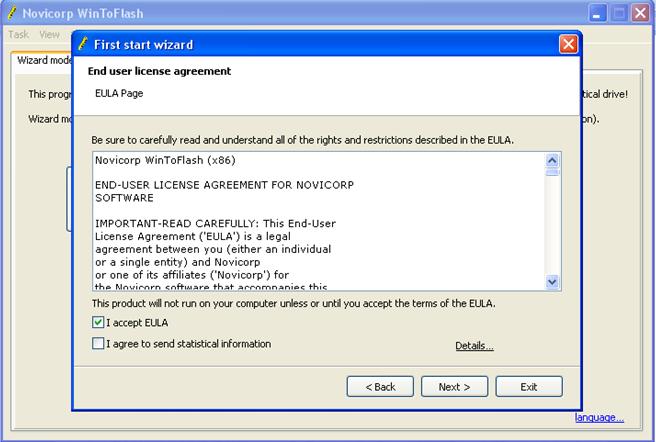Click the Next > button
656x442 pixels.
click(454, 387)
